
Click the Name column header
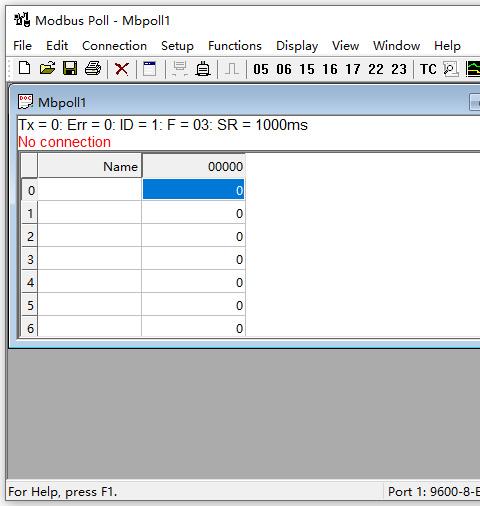point(90,166)
